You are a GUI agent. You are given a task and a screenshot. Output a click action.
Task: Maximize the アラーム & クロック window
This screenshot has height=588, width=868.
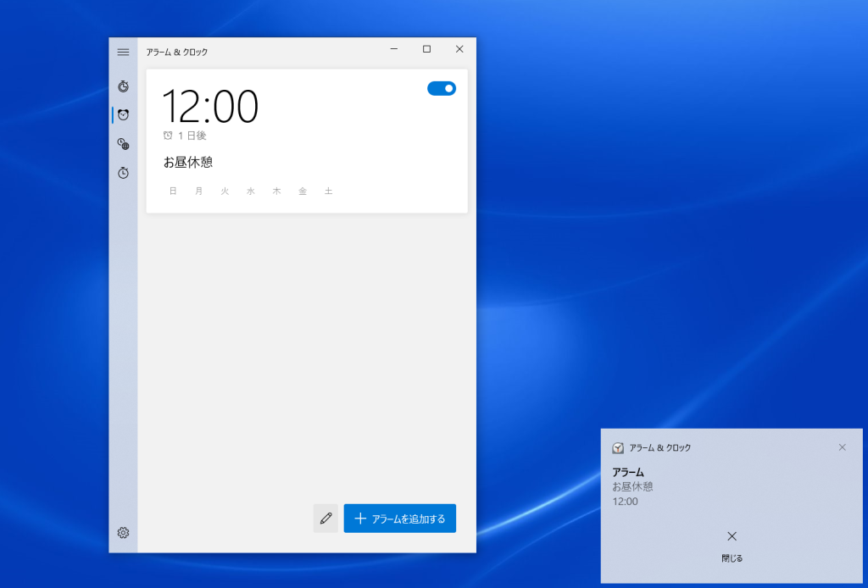pyautogui.click(x=426, y=49)
